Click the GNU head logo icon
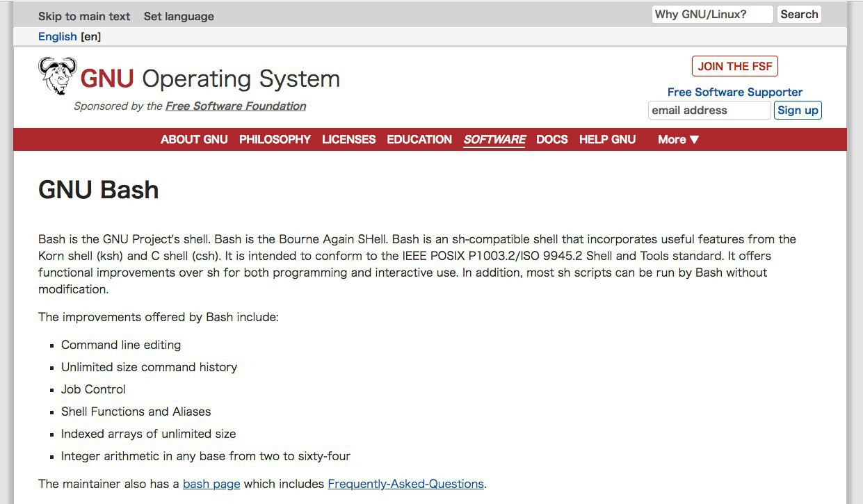This screenshot has height=504, width=863. pyautogui.click(x=57, y=76)
